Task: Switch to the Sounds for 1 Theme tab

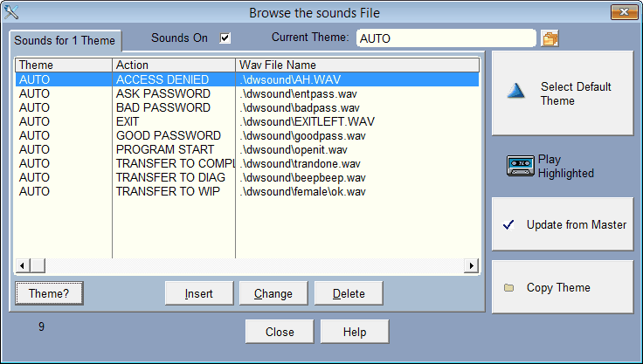Action: 65,40
